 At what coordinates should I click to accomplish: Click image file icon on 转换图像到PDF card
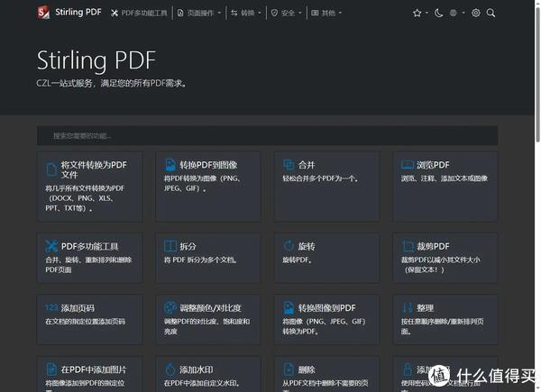[x=289, y=307]
